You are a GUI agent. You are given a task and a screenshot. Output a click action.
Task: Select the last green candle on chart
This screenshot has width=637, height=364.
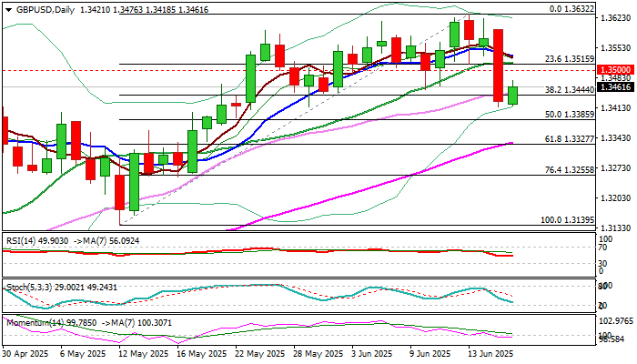[x=513, y=95]
